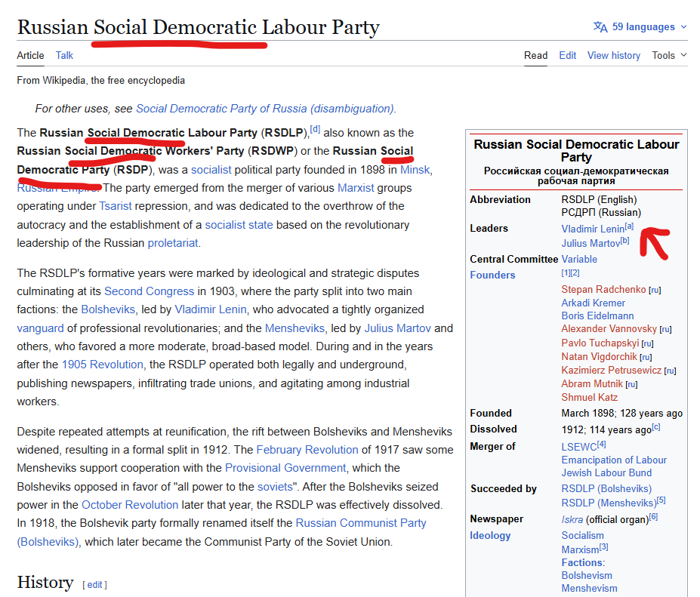Open the View history tab
Screen dimensions: 700x597
pos(613,55)
